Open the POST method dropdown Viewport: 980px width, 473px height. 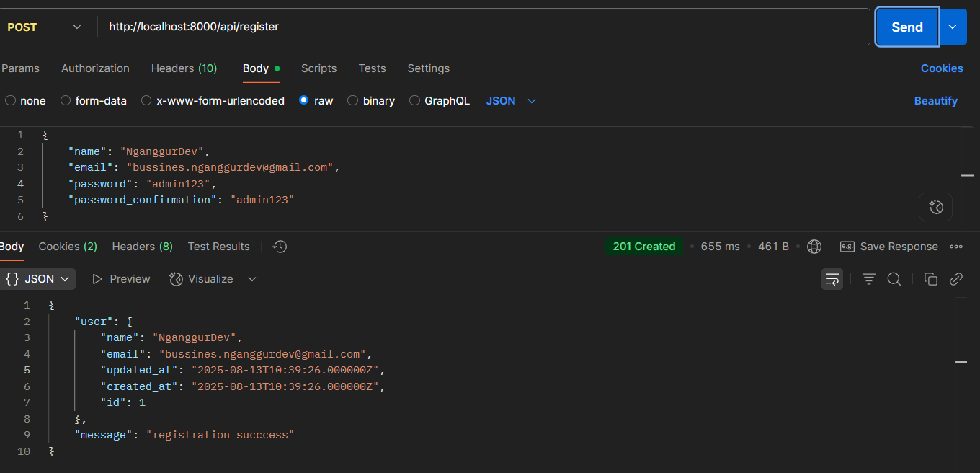tap(45, 27)
